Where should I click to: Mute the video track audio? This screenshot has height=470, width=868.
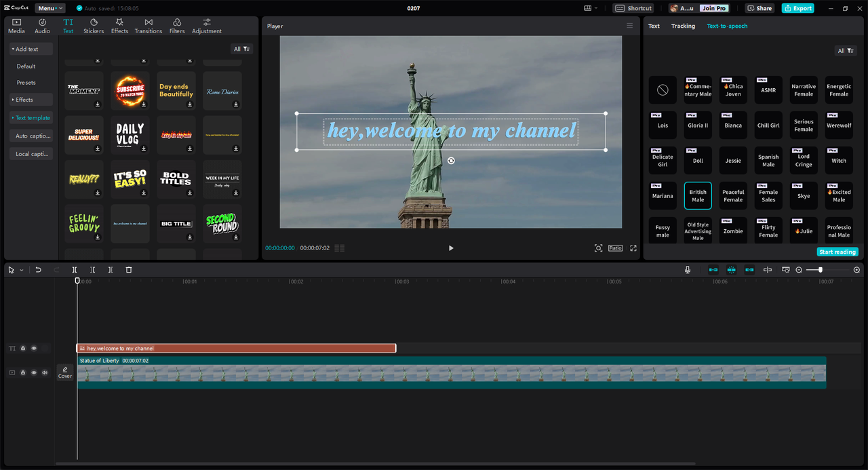(45, 372)
